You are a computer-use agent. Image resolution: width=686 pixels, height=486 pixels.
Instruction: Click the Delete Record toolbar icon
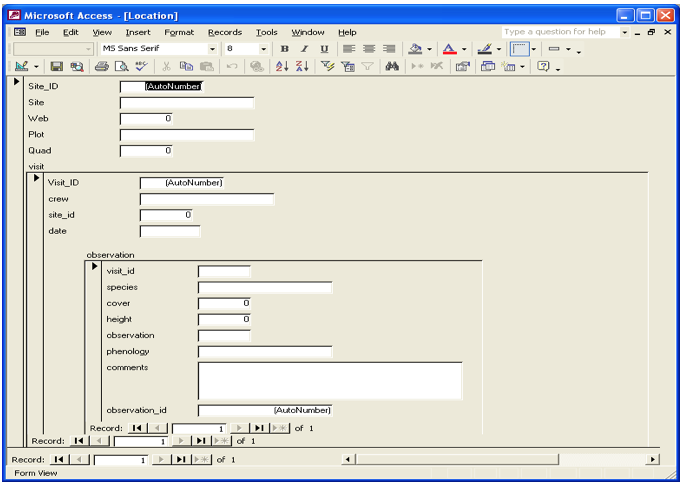coord(437,66)
